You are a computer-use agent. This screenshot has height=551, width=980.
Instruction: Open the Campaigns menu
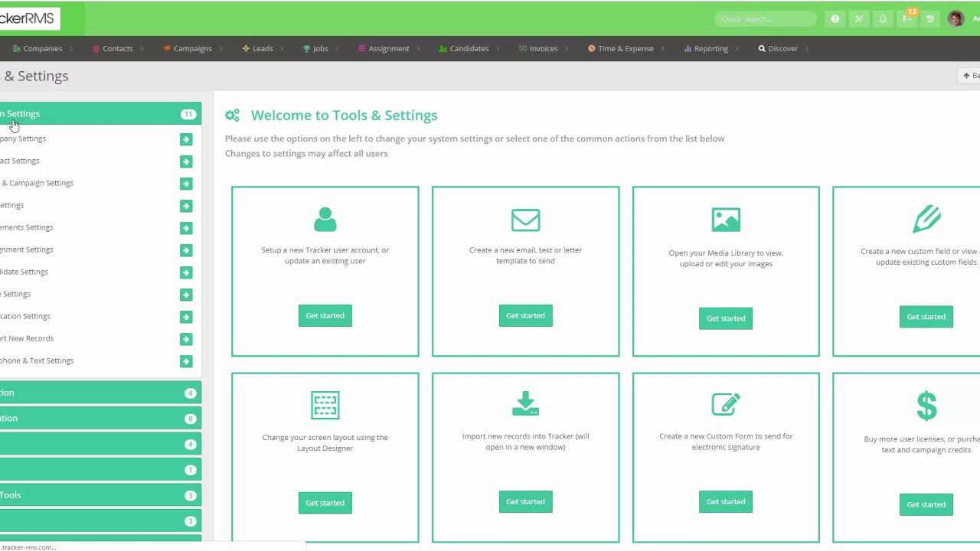click(x=192, y=48)
